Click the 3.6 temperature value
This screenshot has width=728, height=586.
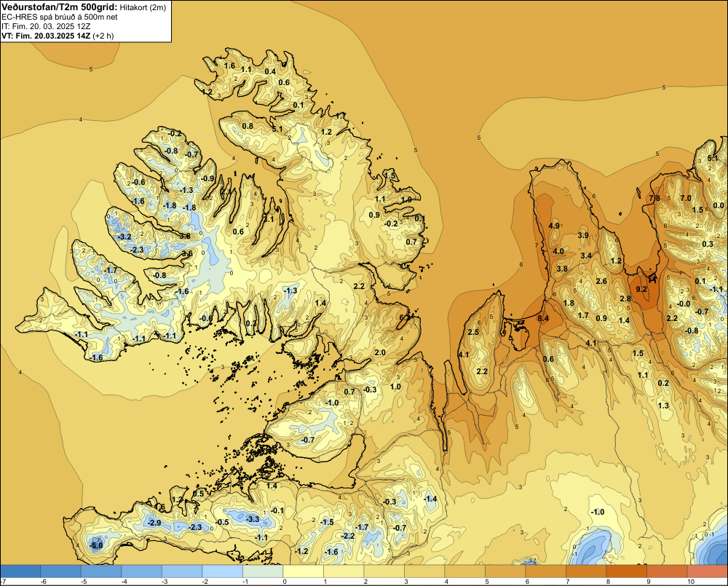pos(187,253)
